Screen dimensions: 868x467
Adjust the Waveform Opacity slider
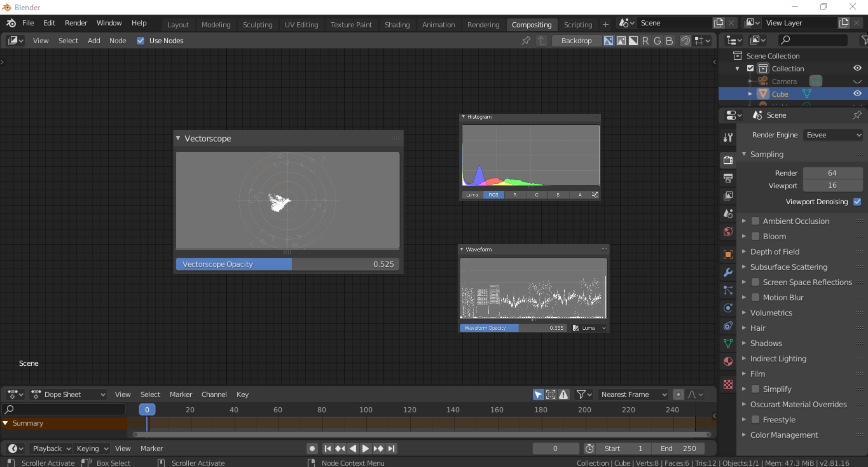[x=514, y=328]
